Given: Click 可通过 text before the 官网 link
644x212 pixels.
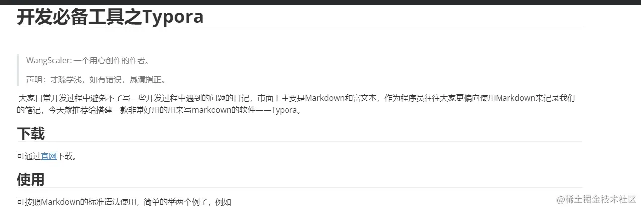Looking at the screenshot, I should coord(29,156).
